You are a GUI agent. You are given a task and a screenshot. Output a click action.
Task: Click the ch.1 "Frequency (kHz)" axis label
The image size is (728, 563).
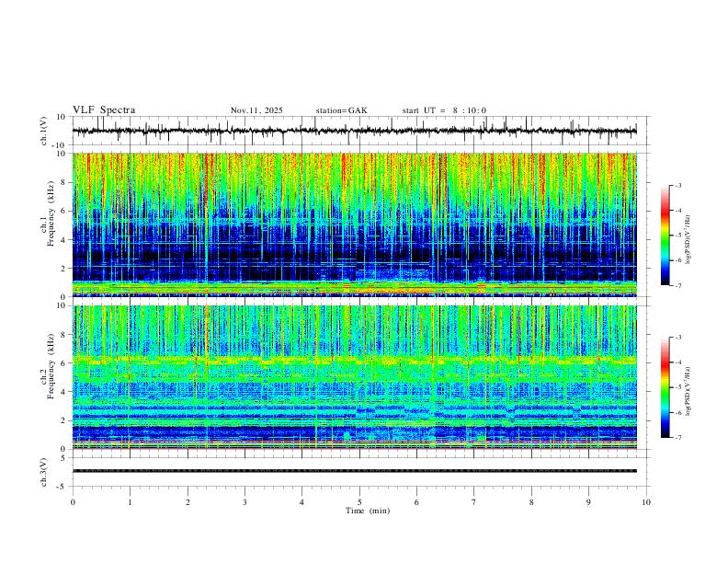(x=51, y=213)
